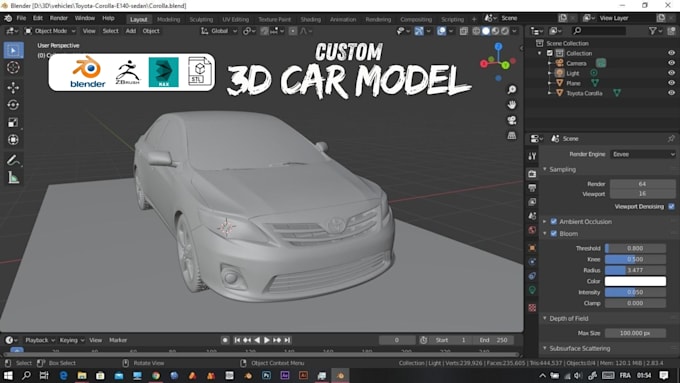Collapse the Bloom panel

tap(545, 234)
